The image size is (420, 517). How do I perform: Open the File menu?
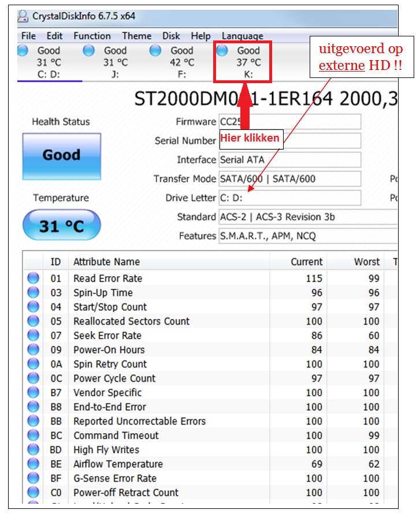tap(29, 36)
